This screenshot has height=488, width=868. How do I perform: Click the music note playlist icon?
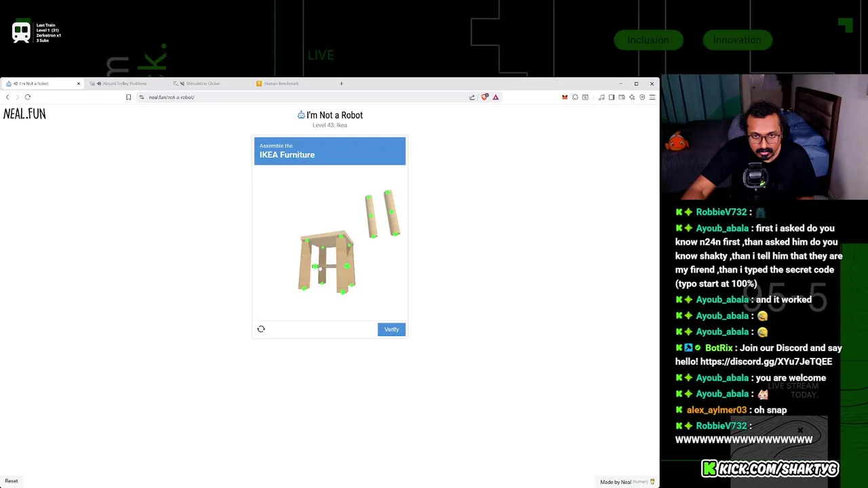pyautogui.click(x=601, y=97)
